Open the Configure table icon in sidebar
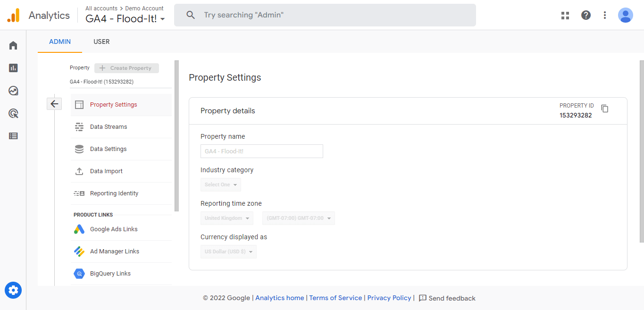Screen dimensions: 644x310 click(x=13, y=136)
